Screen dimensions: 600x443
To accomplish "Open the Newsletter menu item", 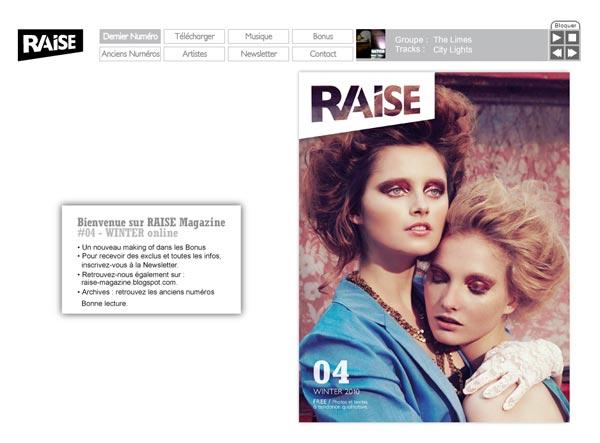I will [x=258, y=54].
